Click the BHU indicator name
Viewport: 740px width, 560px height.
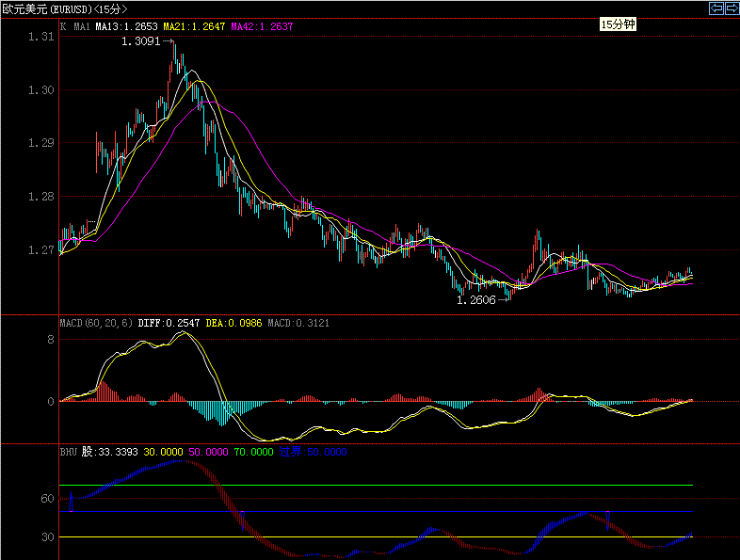[68, 452]
